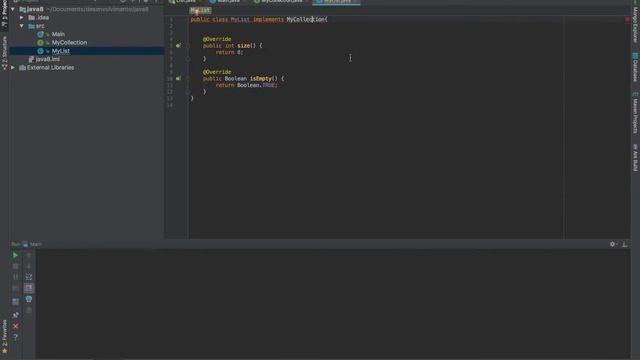This screenshot has height=360, width=640.
Task: Click first @Override annotation above size()
Action: pos(217,39)
